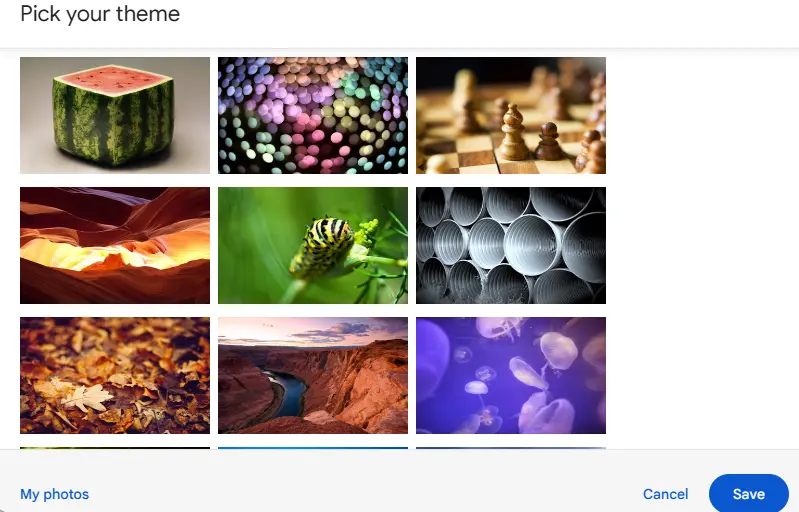Open the My photos link
This screenshot has height=512, width=799.
55,494
